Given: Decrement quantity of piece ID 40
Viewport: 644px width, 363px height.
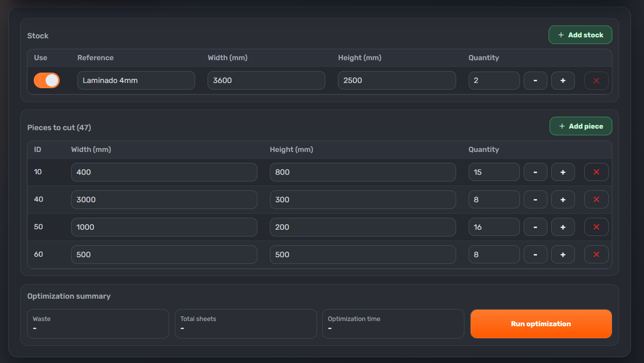Looking at the screenshot, I should coord(535,199).
